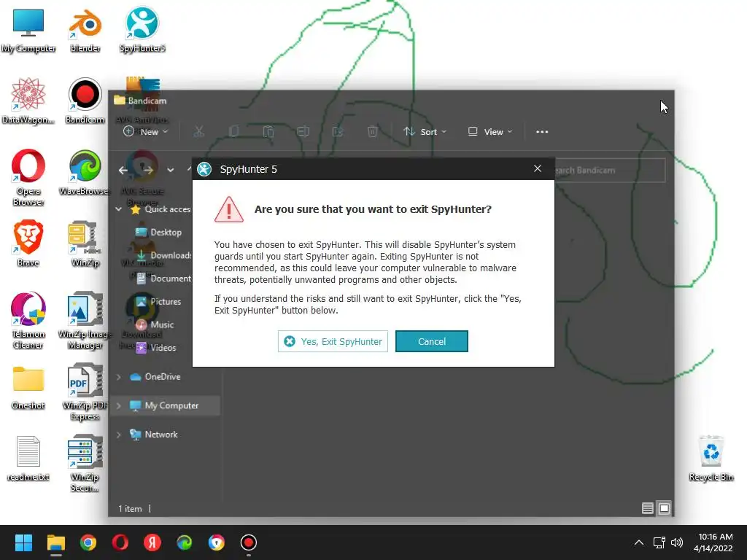Select the WinZip desktop shortcut
The width and height of the screenshot is (747, 560).
click(x=85, y=244)
